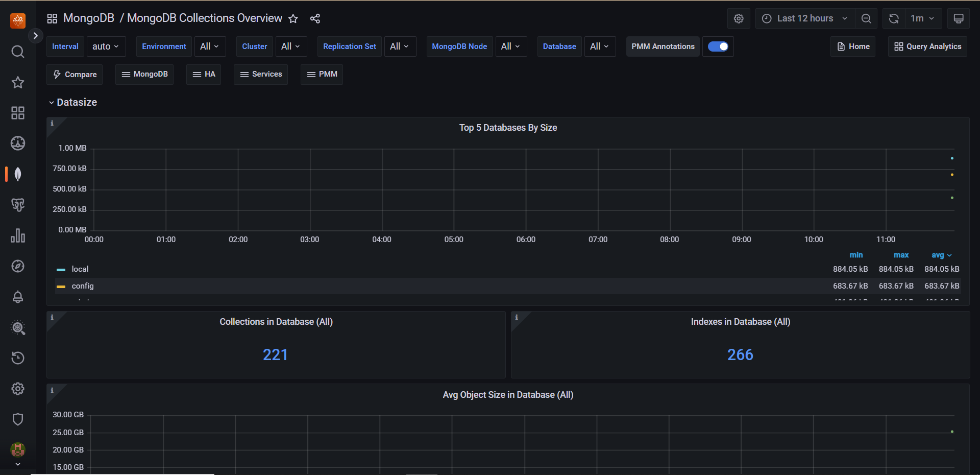Open the MongoDB leaf icon in sidebar
The height and width of the screenshot is (475, 980).
point(18,174)
